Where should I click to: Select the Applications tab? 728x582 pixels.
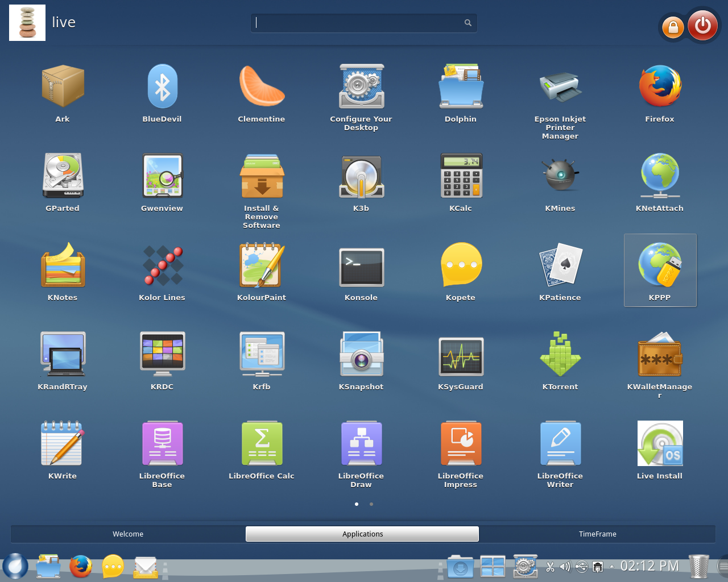[x=362, y=534]
